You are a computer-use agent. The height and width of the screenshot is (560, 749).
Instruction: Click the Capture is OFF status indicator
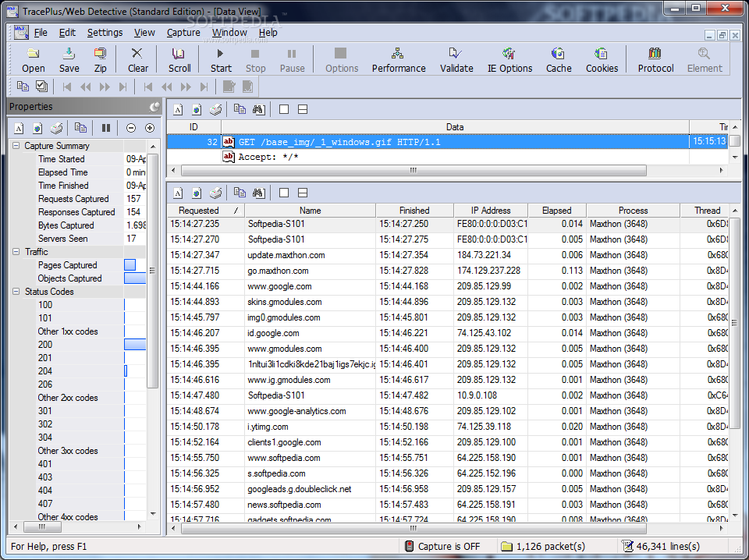[442, 546]
